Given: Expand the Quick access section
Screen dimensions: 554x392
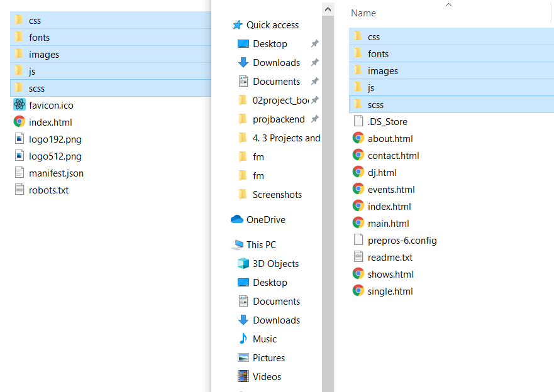Looking at the screenshot, I should coord(271,25).
